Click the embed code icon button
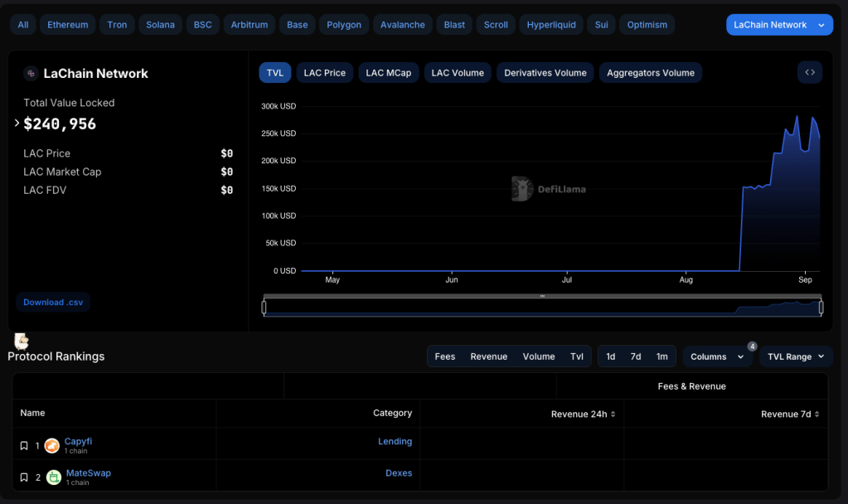 pos(810,73)
